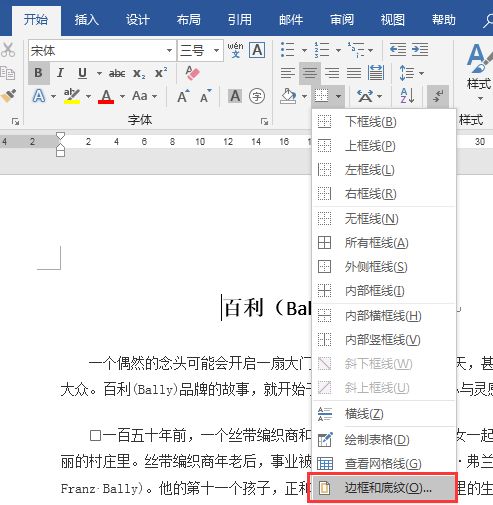
Task: Click the Shrink Font icon
Action: (x=205, y=96)
